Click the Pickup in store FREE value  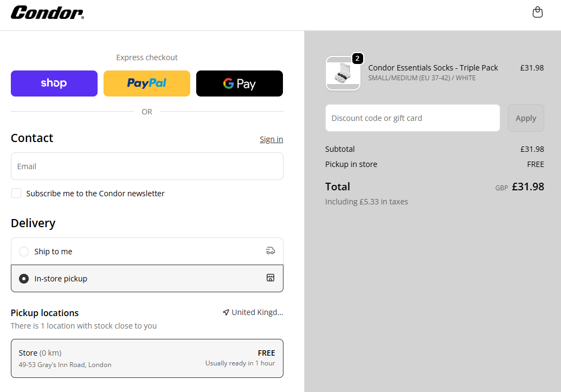click(x=535, y=164)
